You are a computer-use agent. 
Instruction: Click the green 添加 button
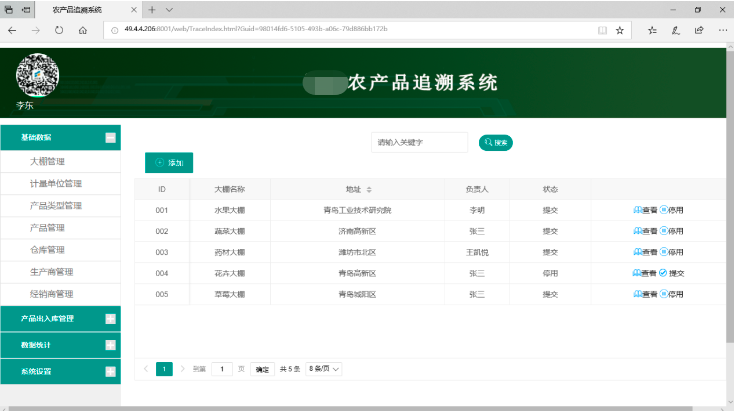pyautogui.click(x=169, y=162)
